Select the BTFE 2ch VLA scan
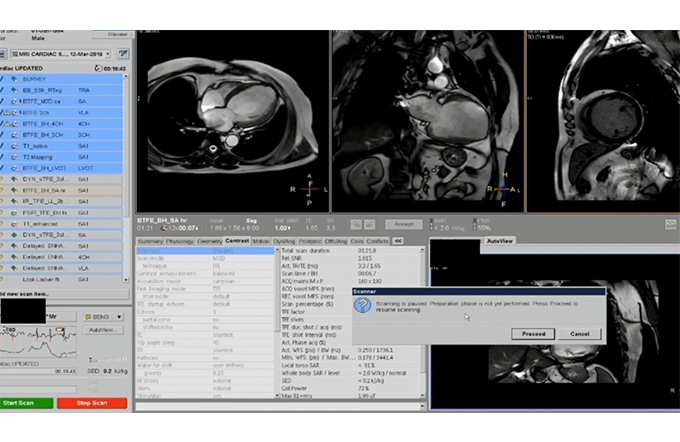Screen dimensions: 680x442 pyautogui.click(x=62, y=113)
